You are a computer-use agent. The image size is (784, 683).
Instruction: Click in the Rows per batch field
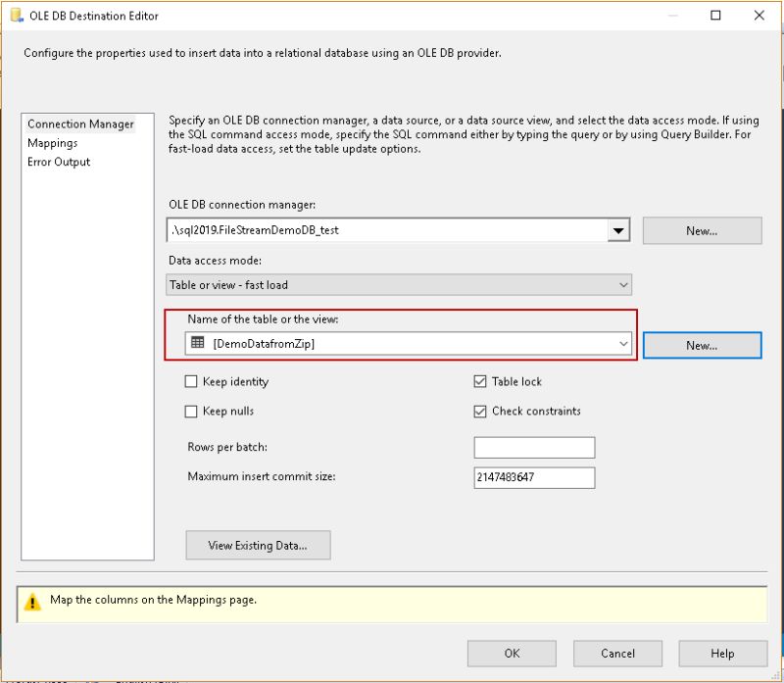[x=534, y=447]
